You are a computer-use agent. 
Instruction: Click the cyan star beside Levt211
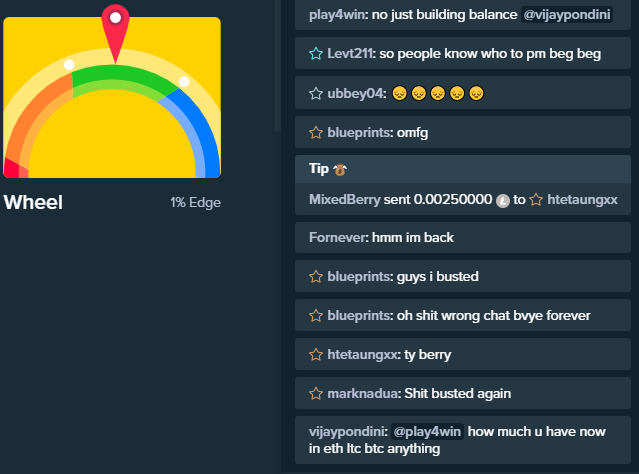tap(316, 53)
